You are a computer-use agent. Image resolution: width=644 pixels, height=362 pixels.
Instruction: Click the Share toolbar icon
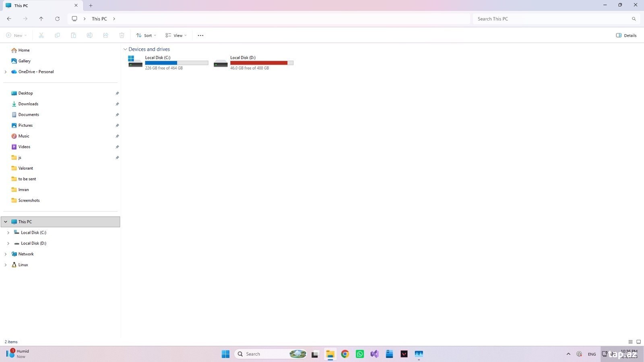click(x=105, y=35)
